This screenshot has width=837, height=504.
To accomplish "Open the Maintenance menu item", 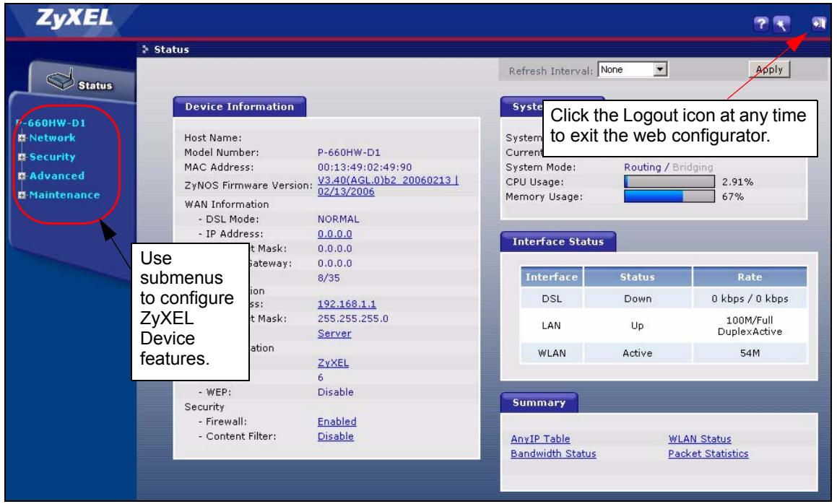I will tap(64, 195).
